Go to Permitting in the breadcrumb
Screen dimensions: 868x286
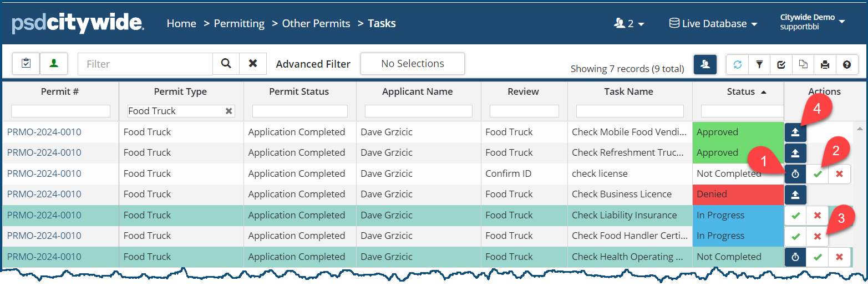[x=239, y=23]
